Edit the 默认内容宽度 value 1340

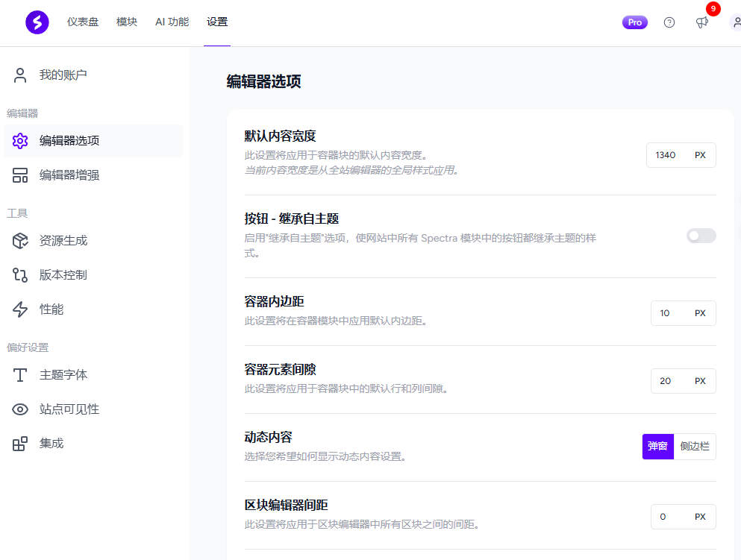tap(666, 155)
